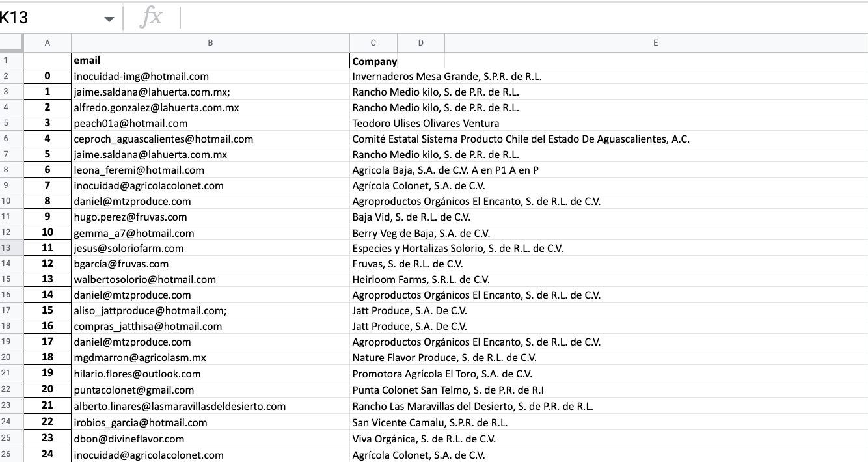This screenshot has height=462, width=868.
Task: Select Comité Estatal Sistema Producto Chile cell
Action: click(521, 139)
